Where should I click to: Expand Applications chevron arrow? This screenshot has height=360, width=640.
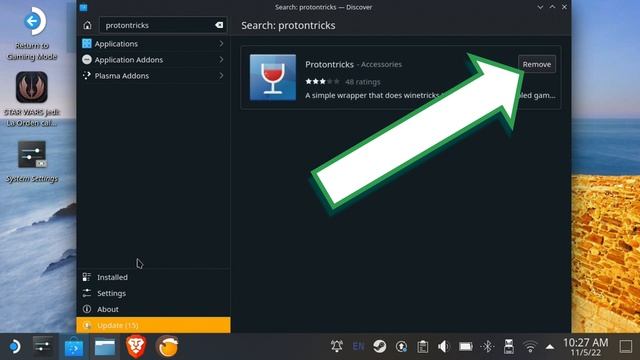coord(221,44)
